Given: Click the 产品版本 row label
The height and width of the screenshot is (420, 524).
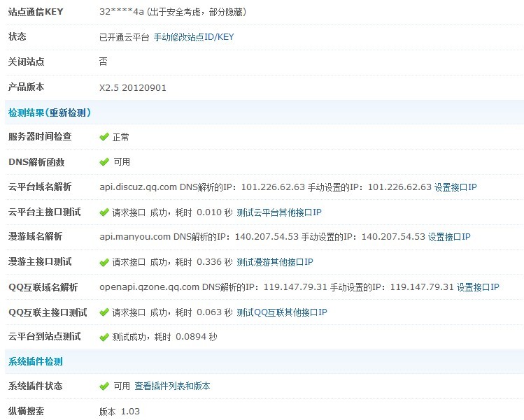Looking at the screenshot, I should [x=27, y=87].
